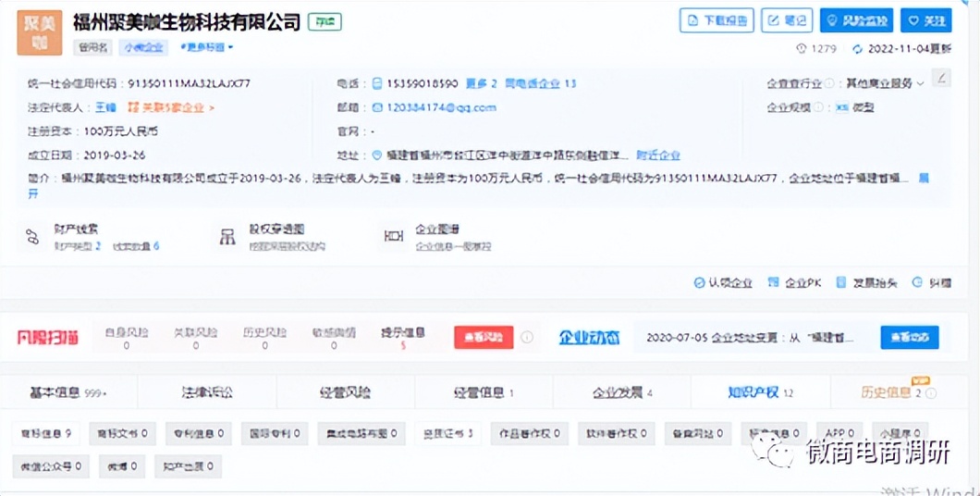
Task: Click the 关联风险 0 item
Action: pyautogui.click(x=196, y=338)
